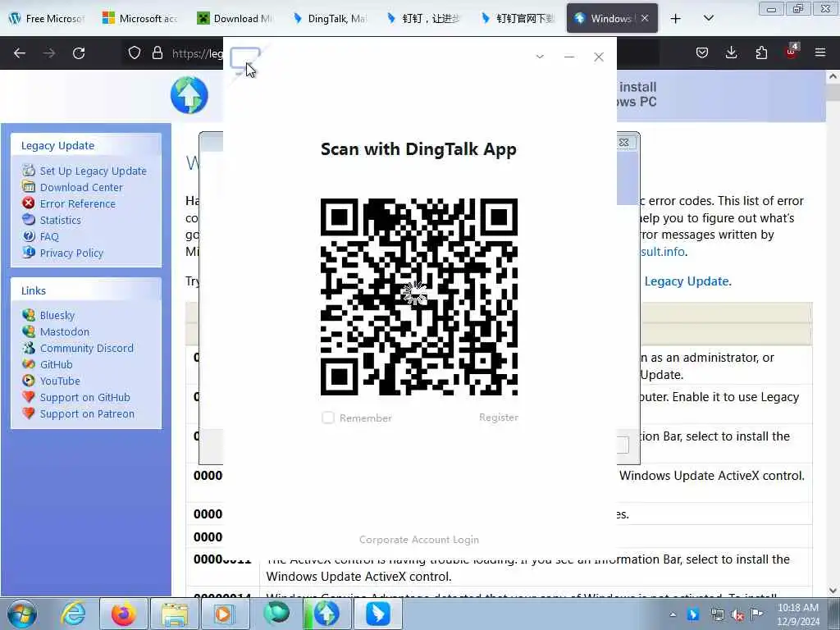The height and width of the screenshot is (630, 840).
Task: Click Support on GitHub link
Action: tap(84, 398)
